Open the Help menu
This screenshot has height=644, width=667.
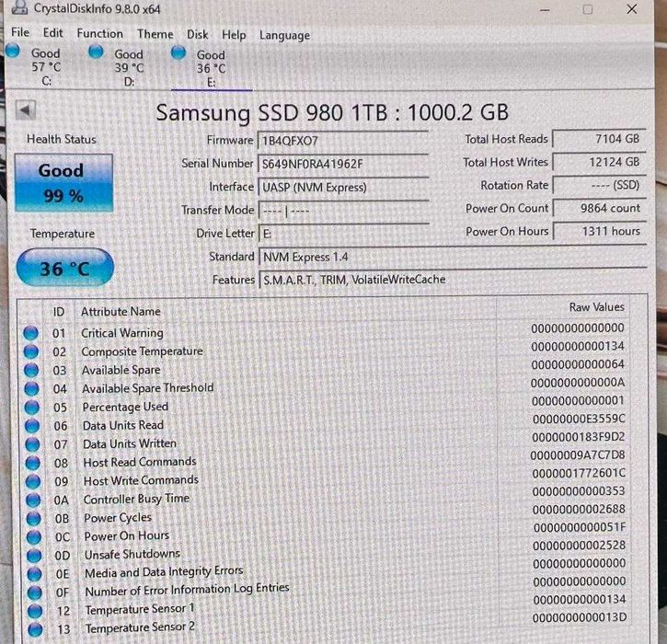pos(234,35)
